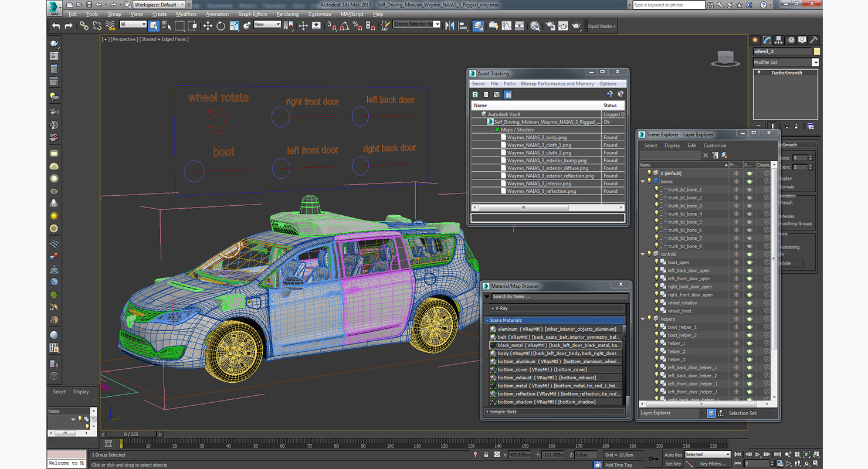
Task: Toggle visibility bulb of wheel_twist
Action: click(657, 311)
